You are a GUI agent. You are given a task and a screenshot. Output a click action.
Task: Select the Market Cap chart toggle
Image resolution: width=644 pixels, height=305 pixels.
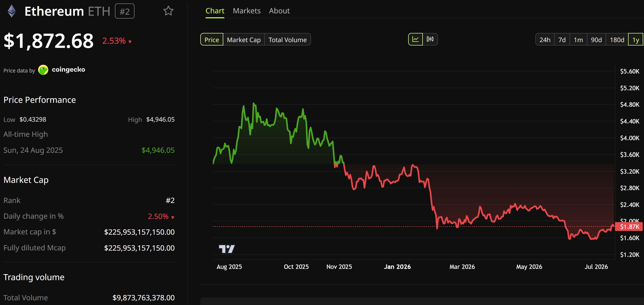tap(244, 39)
